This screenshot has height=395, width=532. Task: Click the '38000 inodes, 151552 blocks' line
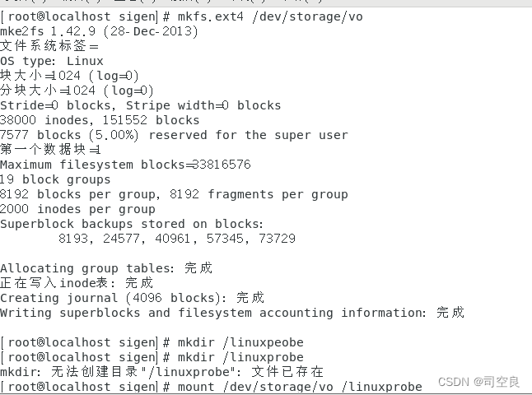(100, 120)
